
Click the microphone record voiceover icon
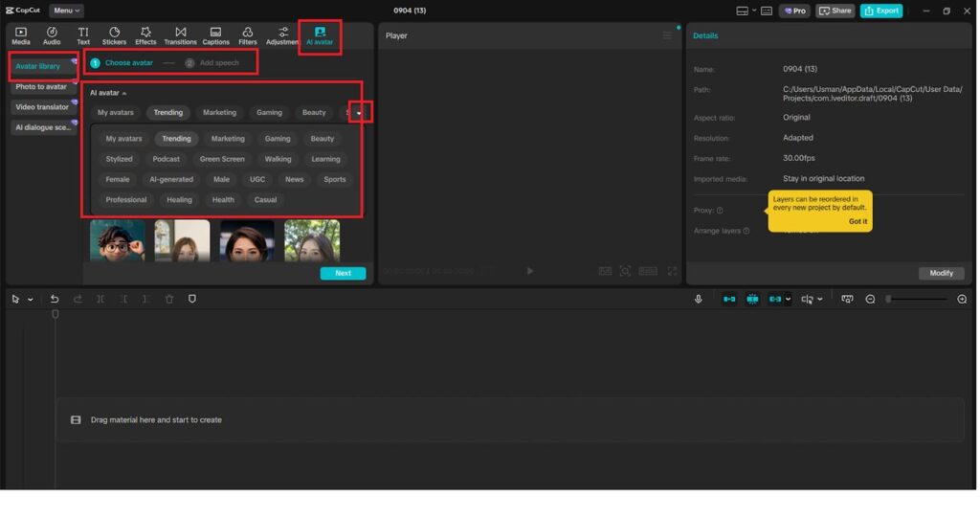[698, 299]
